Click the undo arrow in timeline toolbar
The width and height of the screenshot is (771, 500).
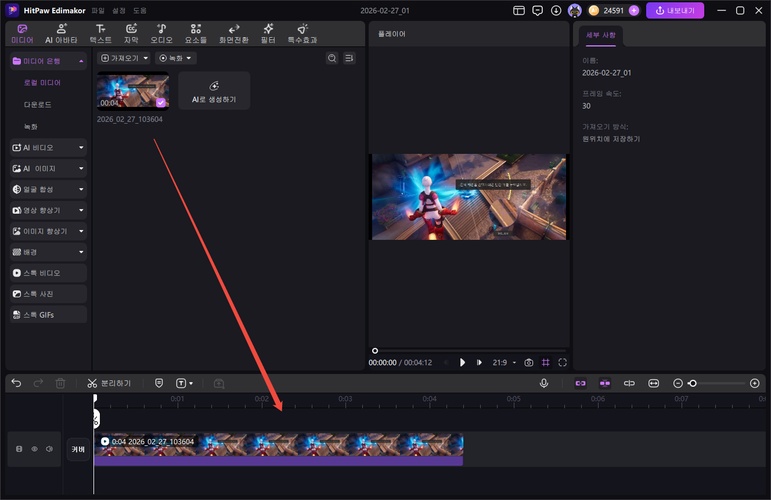[16, 383]
